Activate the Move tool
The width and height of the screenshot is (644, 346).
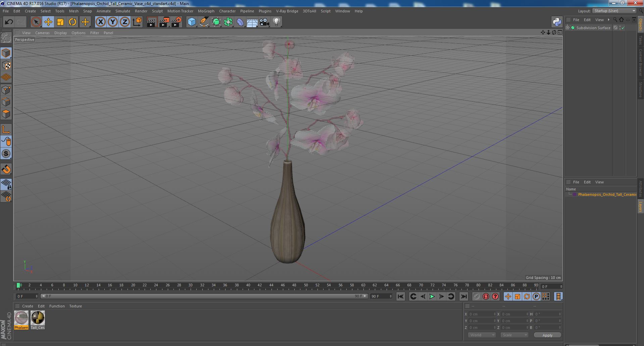[48, 22]
